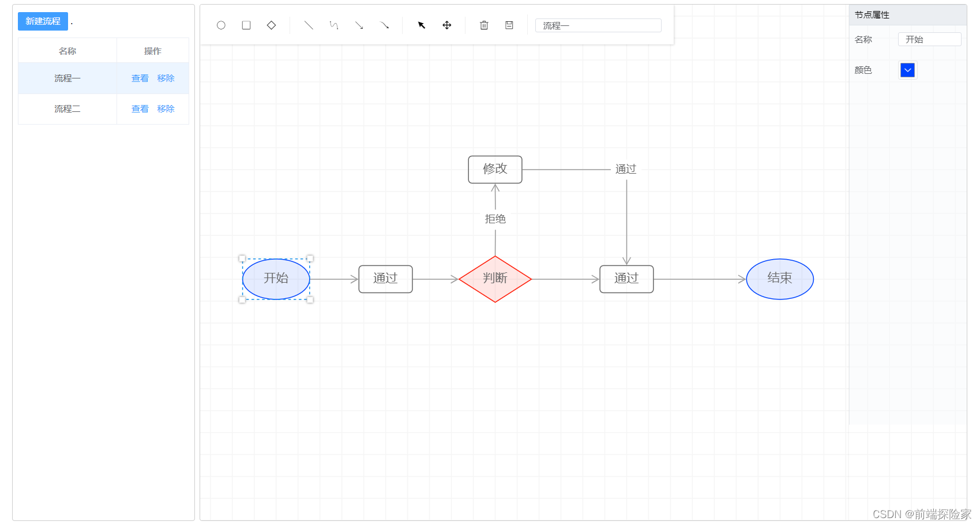
Task: Click the save flow icon
Action: [x=509, y=25]
